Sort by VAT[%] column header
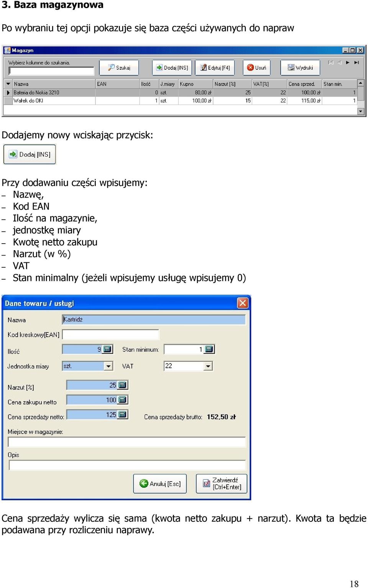This screenshot has height=588, width=368. tap(269, 84)
